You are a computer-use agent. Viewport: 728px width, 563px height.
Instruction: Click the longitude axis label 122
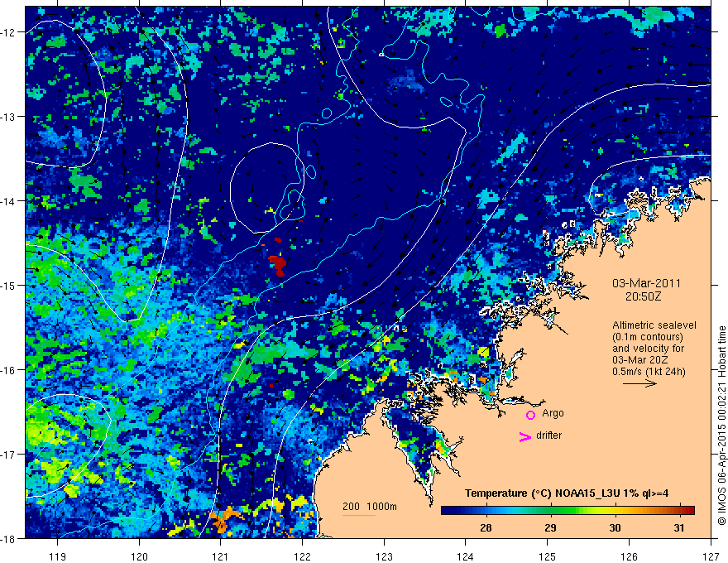coord(302,556)
